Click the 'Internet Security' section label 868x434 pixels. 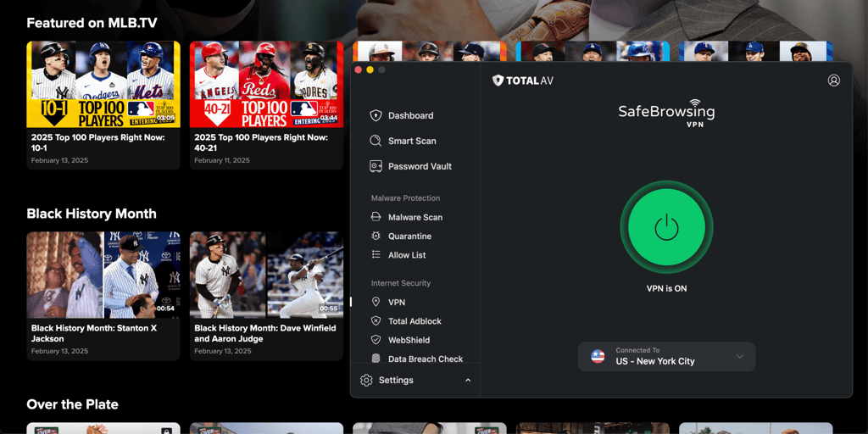(x=401, y=283)
